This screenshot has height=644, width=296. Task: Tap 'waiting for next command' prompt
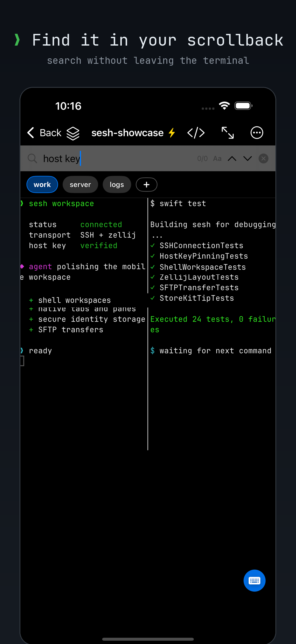point(215,351)
